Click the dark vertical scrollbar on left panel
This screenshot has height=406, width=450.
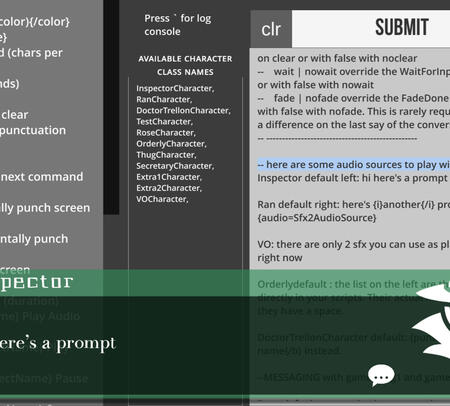tap(111, 107)
